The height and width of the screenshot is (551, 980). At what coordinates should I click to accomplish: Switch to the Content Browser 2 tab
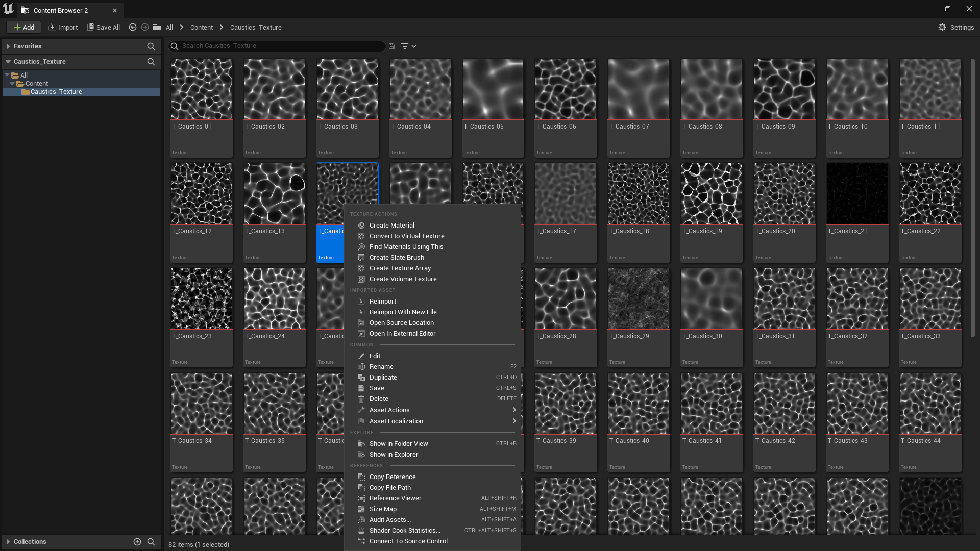[61, 10]
